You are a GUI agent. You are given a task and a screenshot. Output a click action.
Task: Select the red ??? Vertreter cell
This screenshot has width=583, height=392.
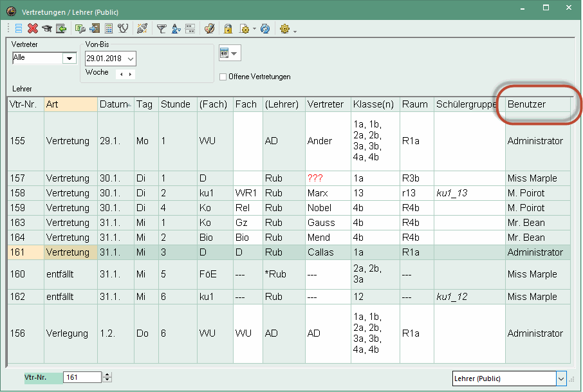(x=328, y=178)
